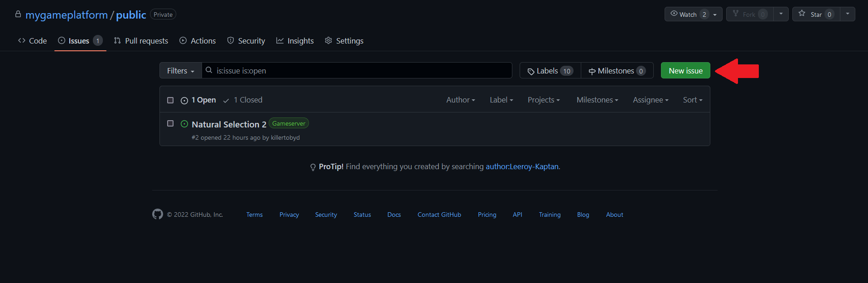Open the Filters dropdown

(x=180, y=70)
